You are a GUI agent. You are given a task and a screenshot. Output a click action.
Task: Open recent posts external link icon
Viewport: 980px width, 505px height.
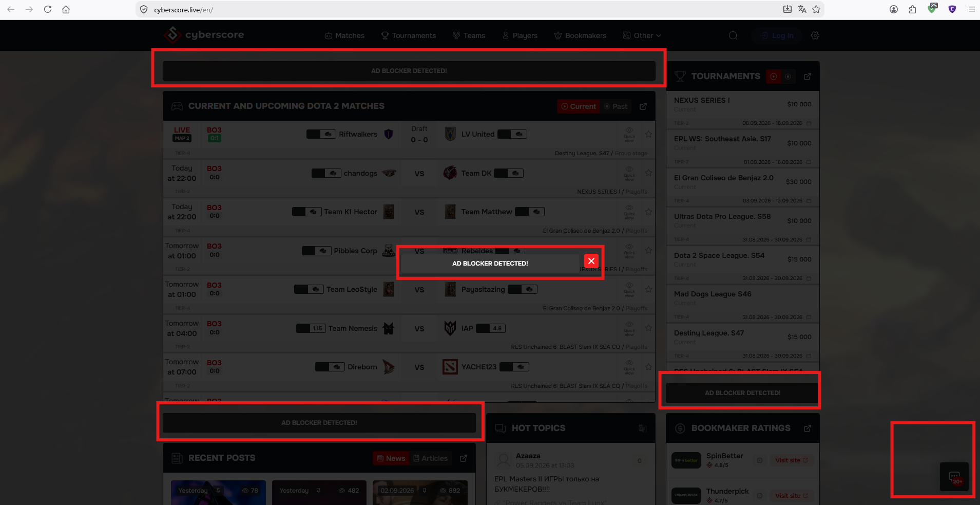[464, 458]
